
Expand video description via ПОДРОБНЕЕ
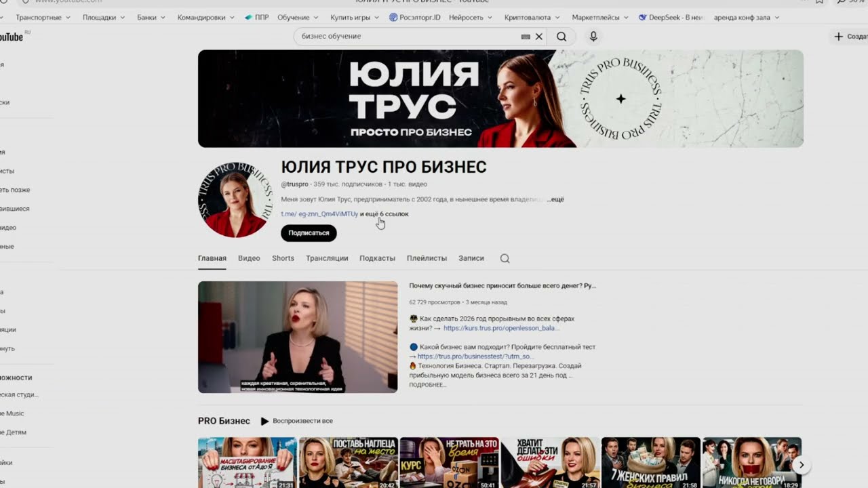(427, 385)
